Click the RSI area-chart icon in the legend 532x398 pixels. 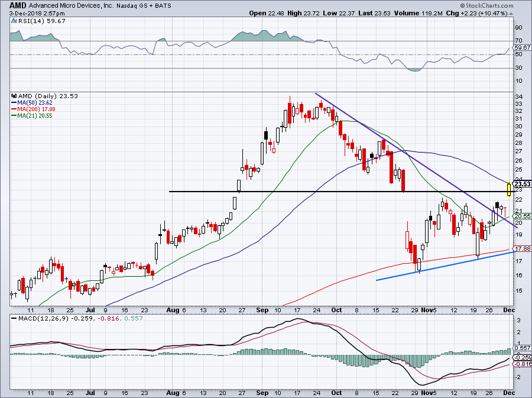coord(14,21)
